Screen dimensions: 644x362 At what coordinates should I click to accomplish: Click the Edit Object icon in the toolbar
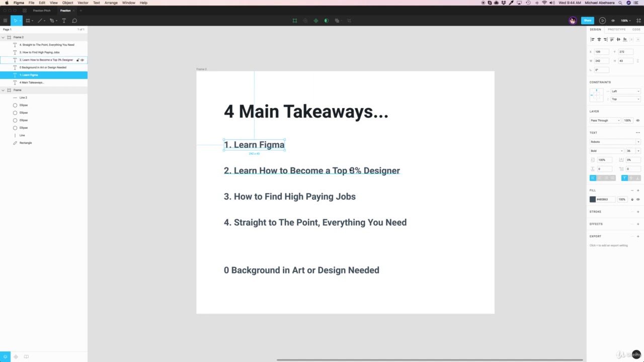point(295,21)
